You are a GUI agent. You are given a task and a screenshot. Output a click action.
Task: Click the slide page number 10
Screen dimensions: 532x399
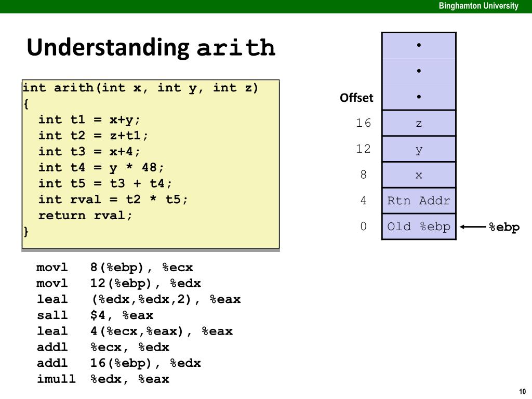[x=522, y=392]
